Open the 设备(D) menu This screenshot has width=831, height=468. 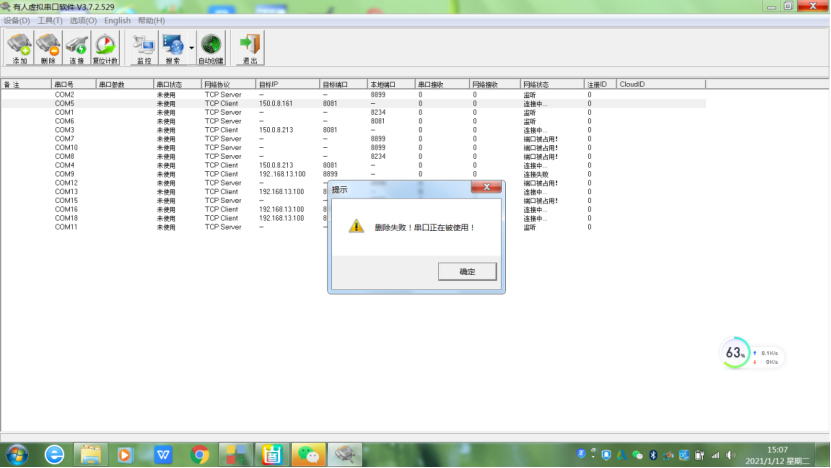point(17,20)
